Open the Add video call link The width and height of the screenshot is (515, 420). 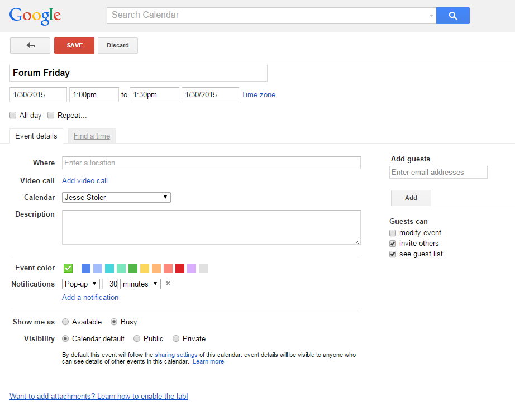click(x=85, y=180)
